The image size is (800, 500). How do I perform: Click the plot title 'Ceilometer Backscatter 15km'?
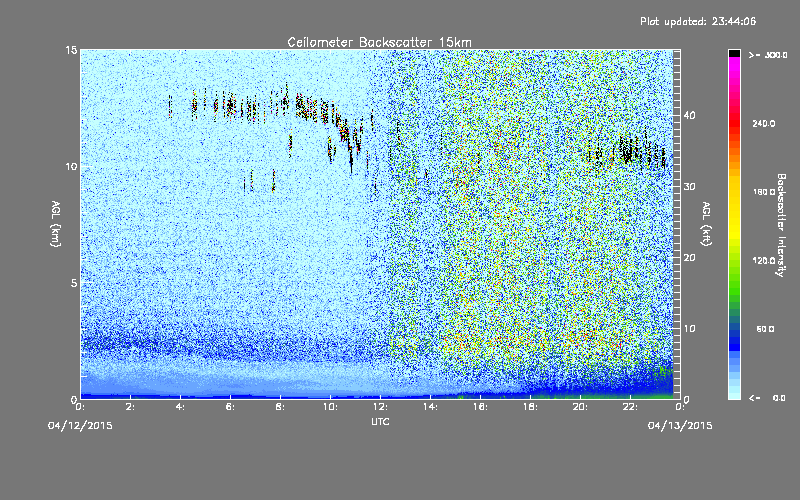379,42
